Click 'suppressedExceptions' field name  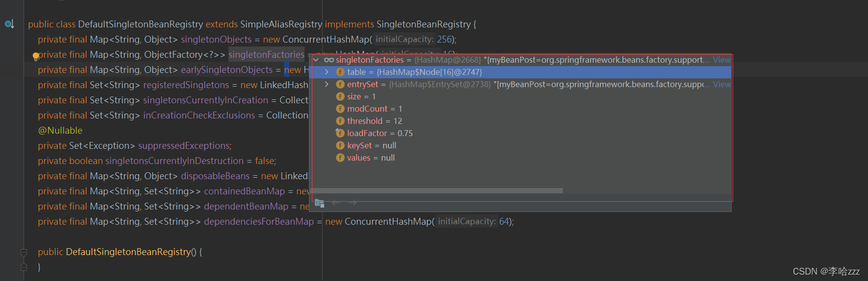(x=184, y=145)
